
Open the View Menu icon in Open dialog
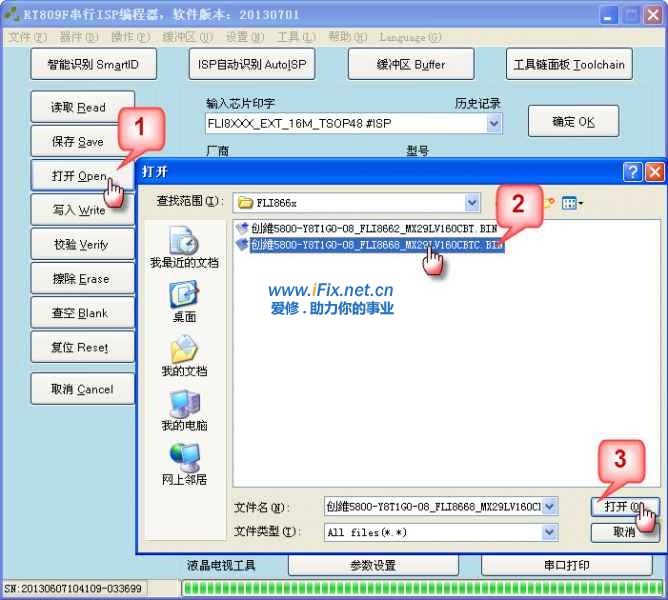pyautogui.click(x=572, y=203)
